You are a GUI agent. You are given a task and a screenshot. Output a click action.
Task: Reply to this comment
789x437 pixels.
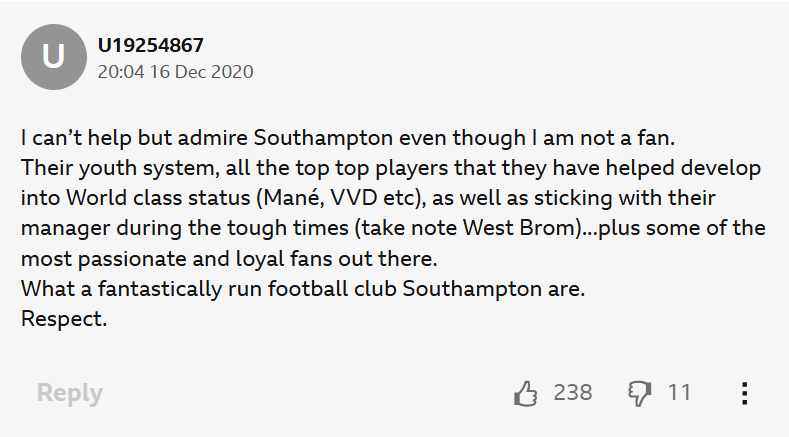pyautogui.click(x=69, y=393)
